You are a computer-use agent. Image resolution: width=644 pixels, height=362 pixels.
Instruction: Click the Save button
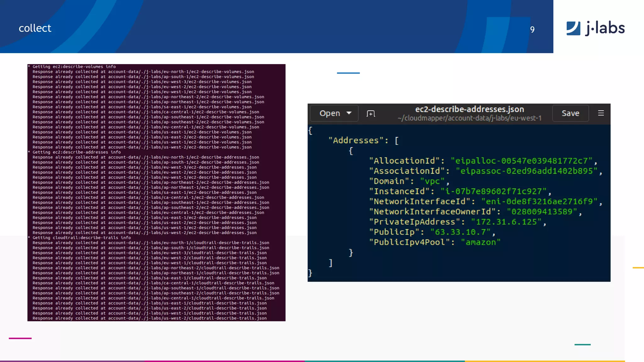coord(570,113)
